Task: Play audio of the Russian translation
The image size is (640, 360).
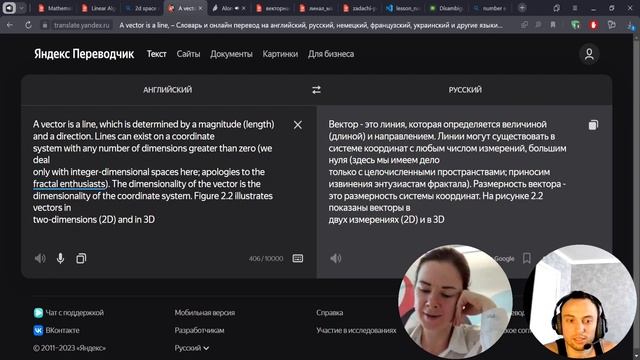Action: 336,258
